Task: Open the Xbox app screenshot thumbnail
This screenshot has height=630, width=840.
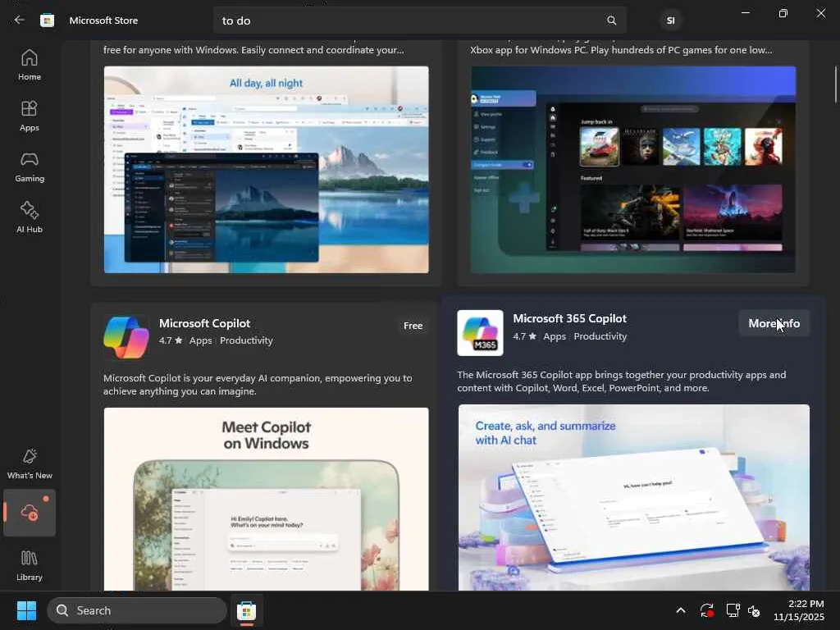Action: click(633, 170)
